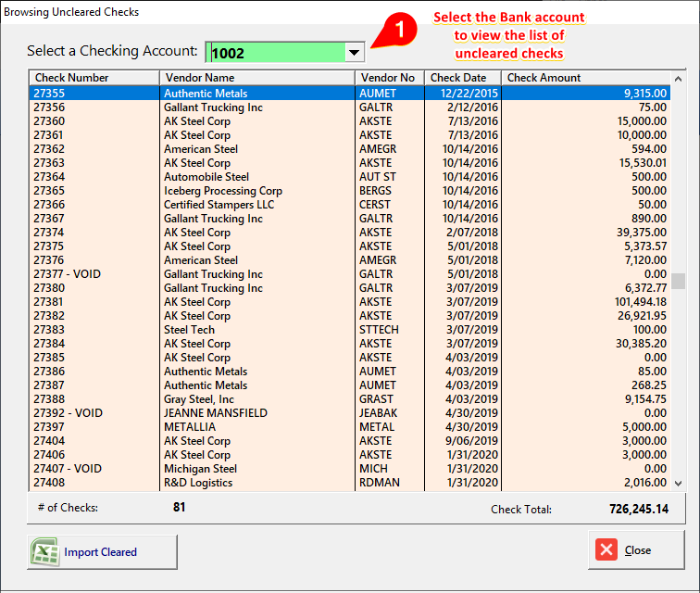Image resolution: width=700 pixels, height=593 pixels.
Task: Click vendor number BERGS
Action: point(375,190)
